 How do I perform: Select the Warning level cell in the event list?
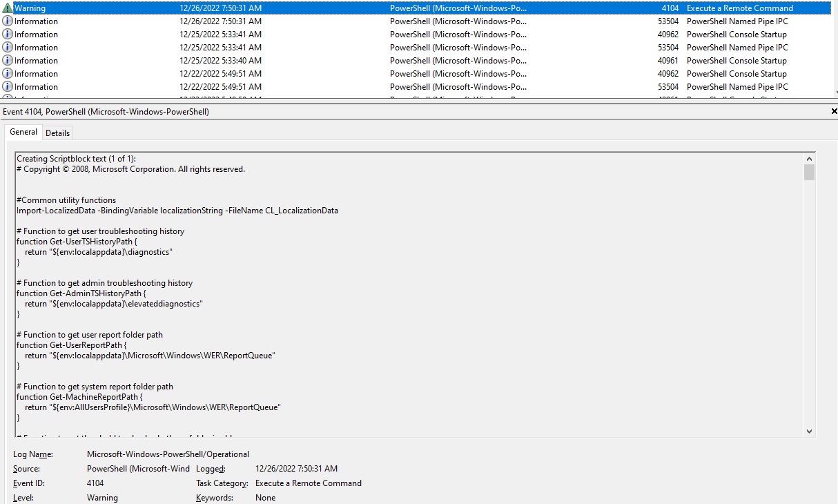[31, 8]
